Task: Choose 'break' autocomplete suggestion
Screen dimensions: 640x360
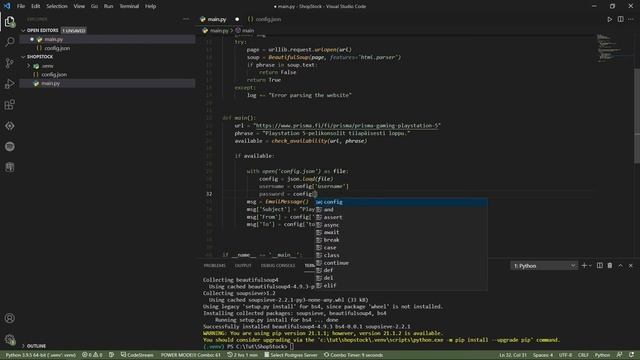Action: click(x=401, y=240)
